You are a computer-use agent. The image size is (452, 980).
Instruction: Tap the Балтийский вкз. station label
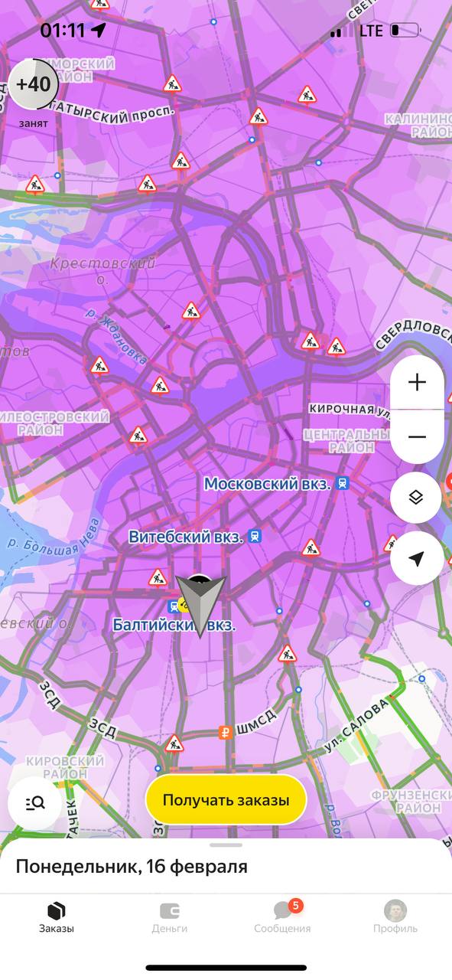tap(174, 625)
